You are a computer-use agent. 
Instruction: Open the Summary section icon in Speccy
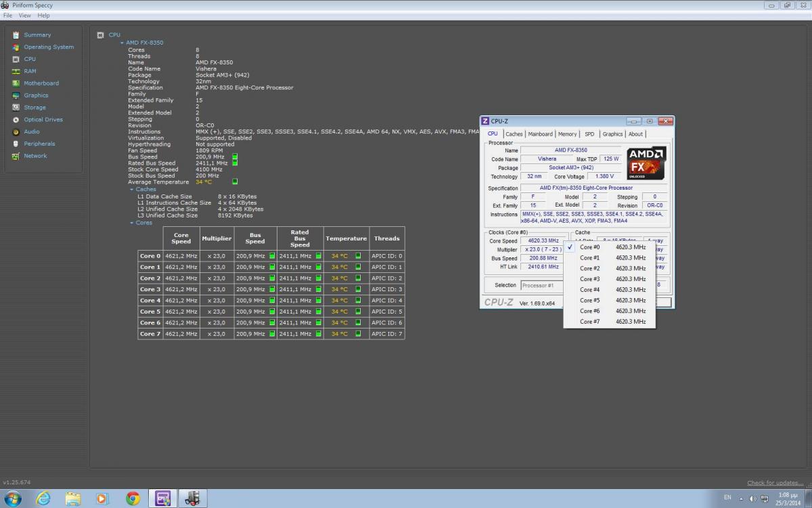pyautogui.click(x=16, y=35)
